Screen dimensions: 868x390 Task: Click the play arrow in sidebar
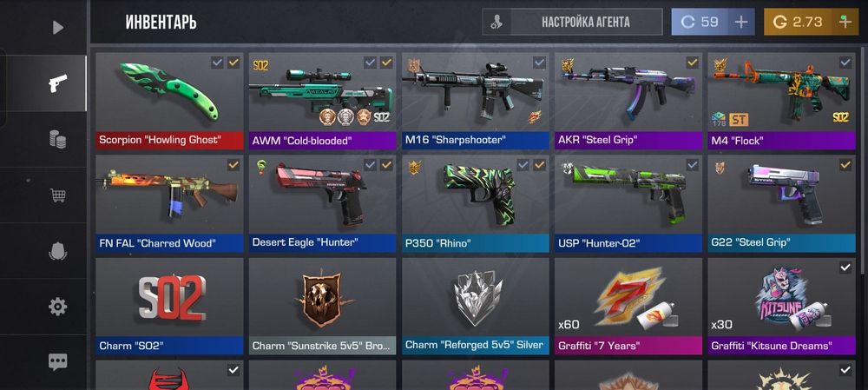click(57, 27)
